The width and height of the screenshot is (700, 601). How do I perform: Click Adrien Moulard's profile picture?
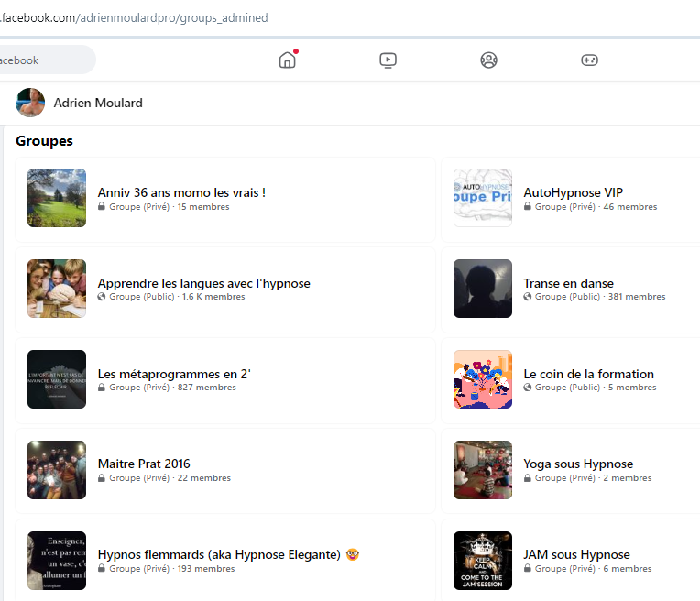tap(30, 103)
